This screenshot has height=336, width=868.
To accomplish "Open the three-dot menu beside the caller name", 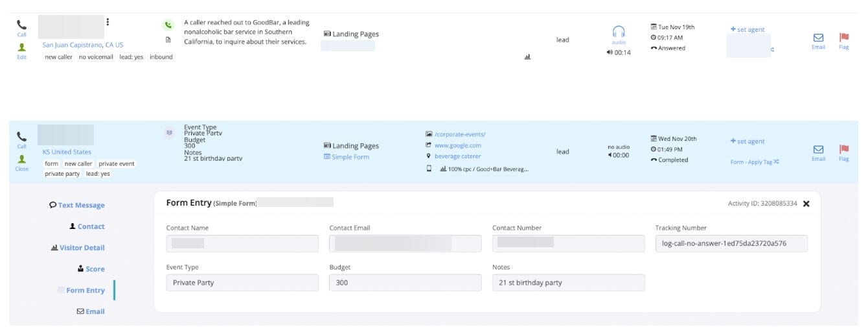I will point(108,22).
